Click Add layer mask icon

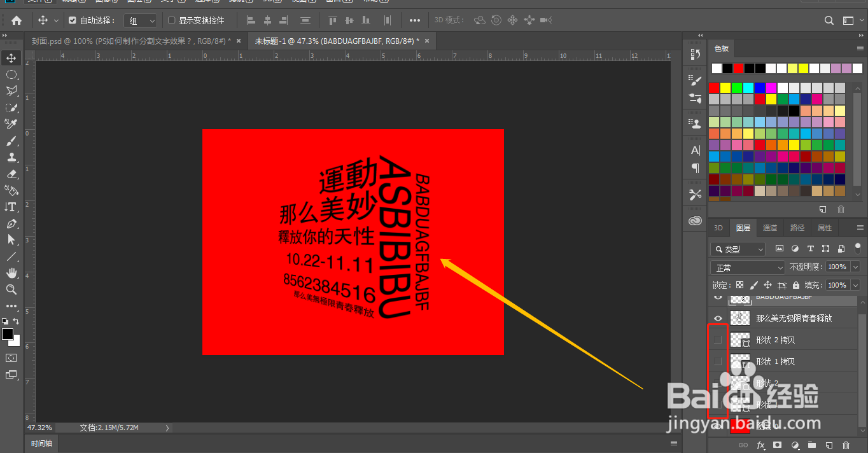click(x=778, y=445)
